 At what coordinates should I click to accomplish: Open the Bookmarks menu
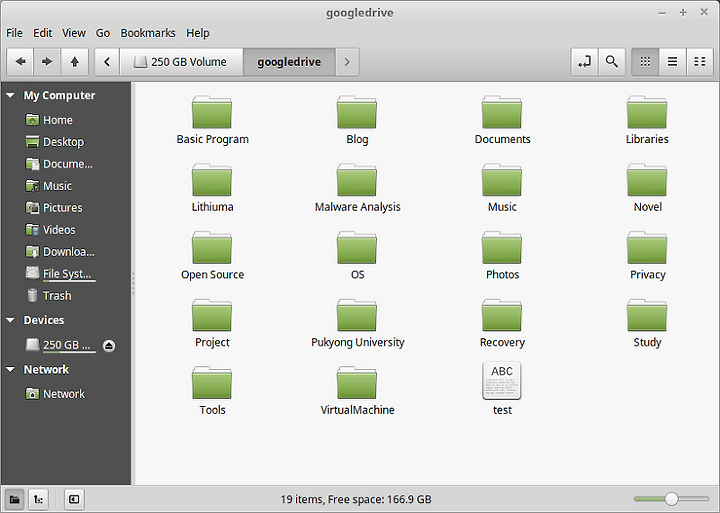pos(148,33)
